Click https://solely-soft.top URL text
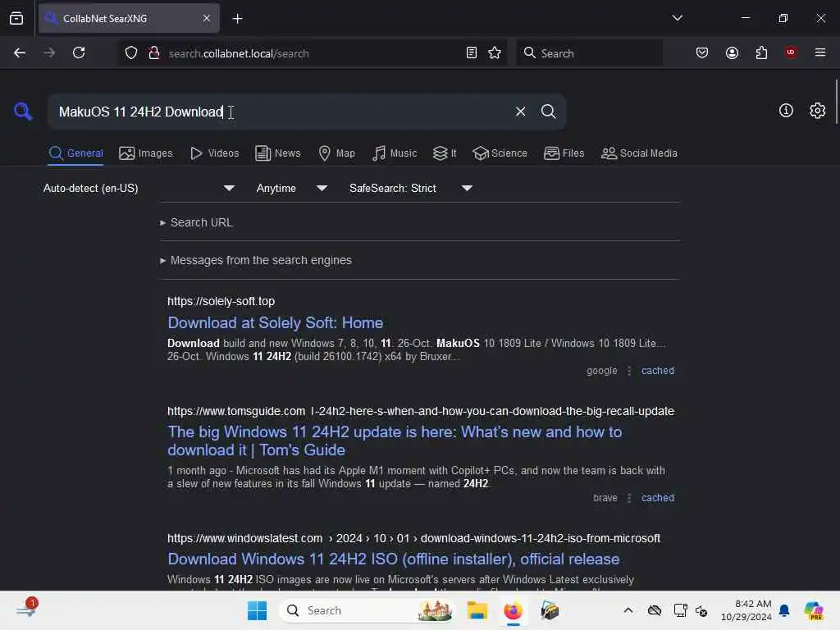The image size is (840, 630). click(221, 301)
